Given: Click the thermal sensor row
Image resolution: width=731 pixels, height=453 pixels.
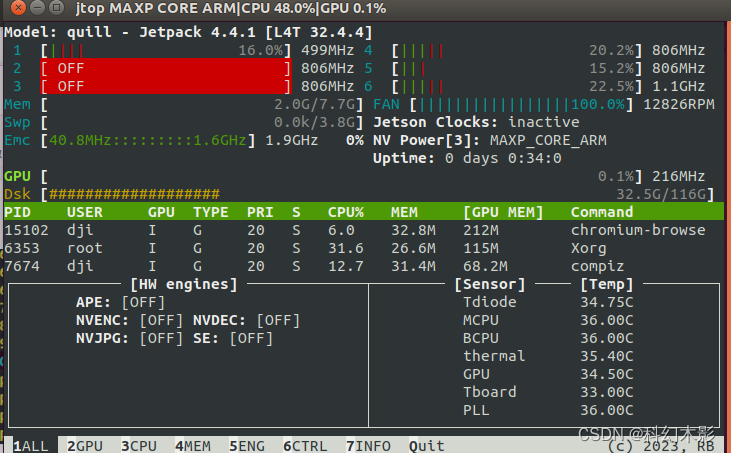Looking at the screenshot, I should coord(548,357).
